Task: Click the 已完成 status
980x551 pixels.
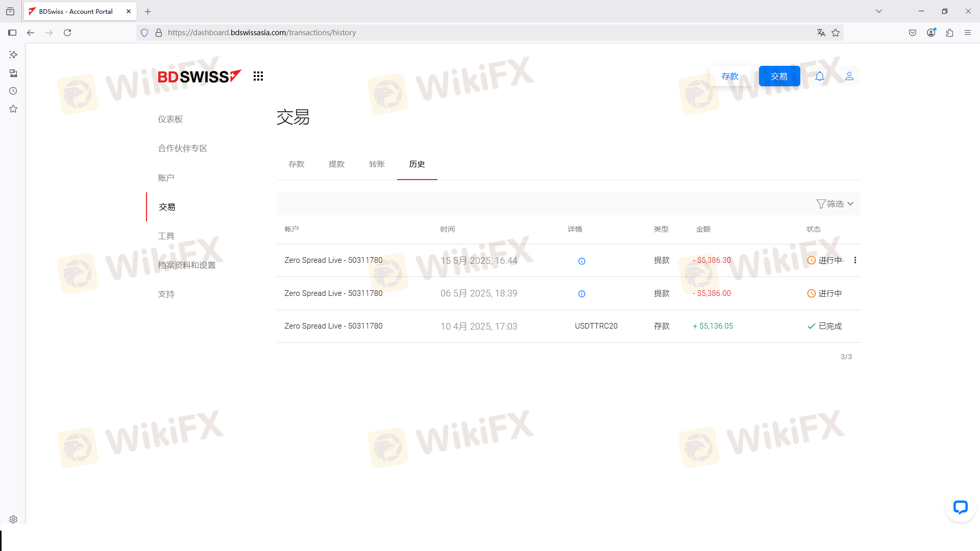Action: pos(825,326)
